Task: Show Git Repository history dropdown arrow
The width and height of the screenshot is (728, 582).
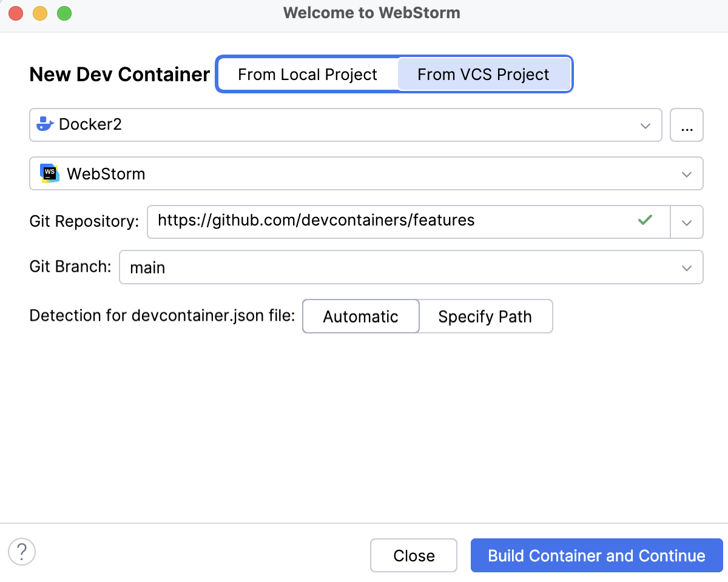Action: pyautogui.click(x=687, y=222)
